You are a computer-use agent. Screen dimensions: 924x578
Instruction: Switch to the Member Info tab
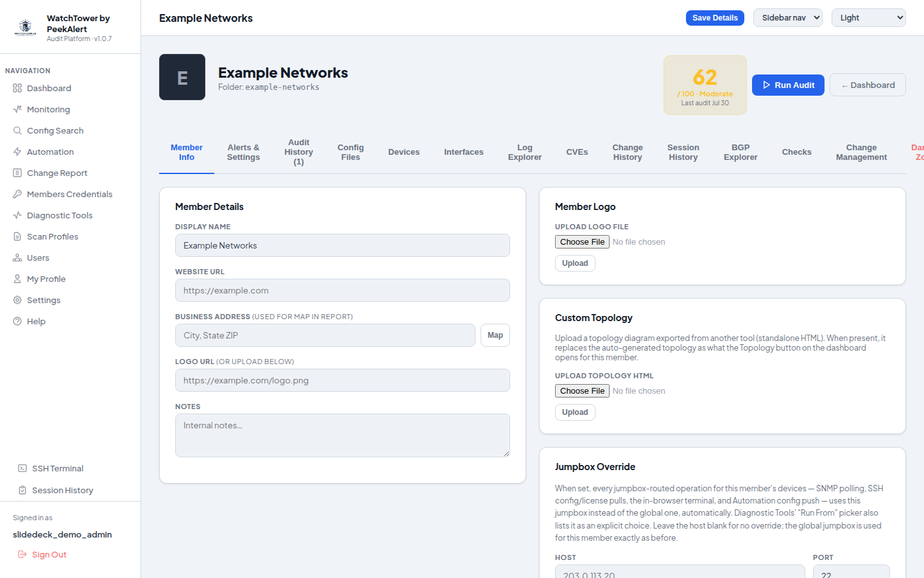coord(187,152)
